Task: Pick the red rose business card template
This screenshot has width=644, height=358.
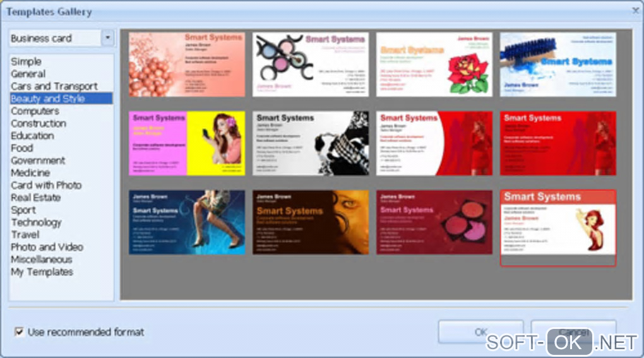Action: pyautogui.click(x=434, y=64)
